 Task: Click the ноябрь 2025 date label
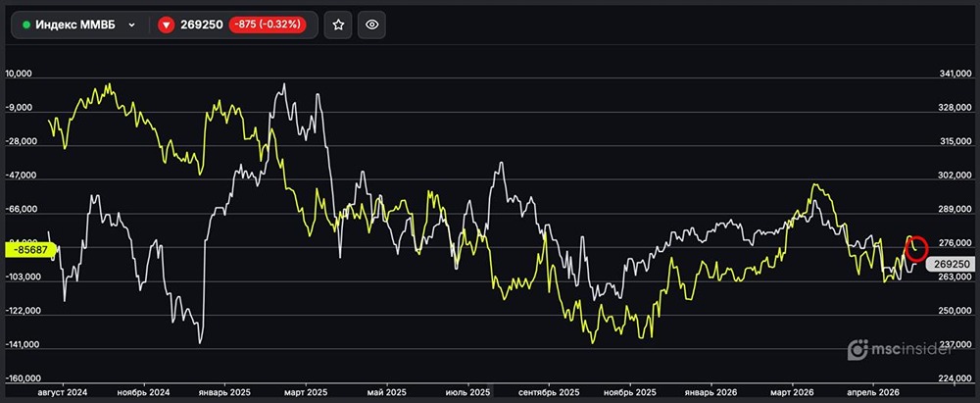[x=630, y=392]
